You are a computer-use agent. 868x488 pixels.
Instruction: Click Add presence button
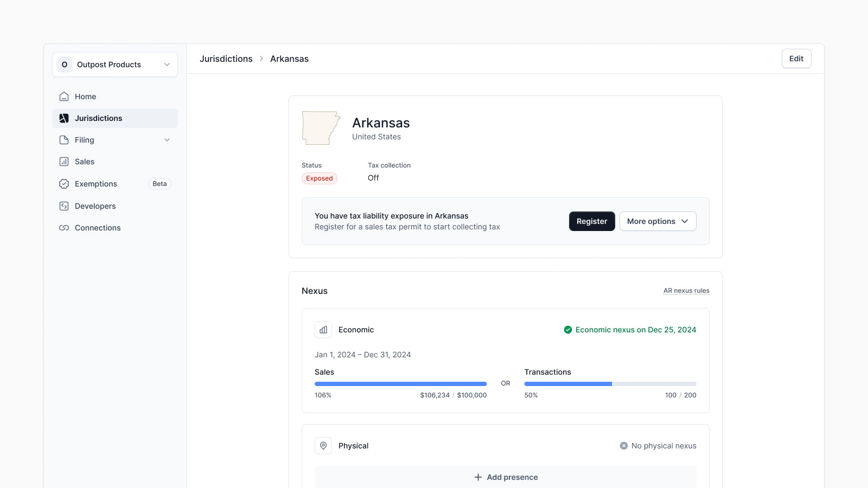(x=506, y=477)
